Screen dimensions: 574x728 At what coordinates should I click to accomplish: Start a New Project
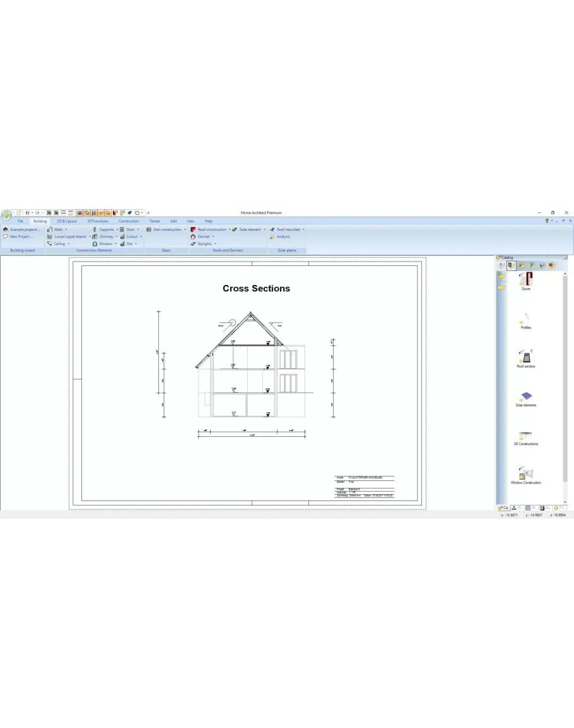21,236
